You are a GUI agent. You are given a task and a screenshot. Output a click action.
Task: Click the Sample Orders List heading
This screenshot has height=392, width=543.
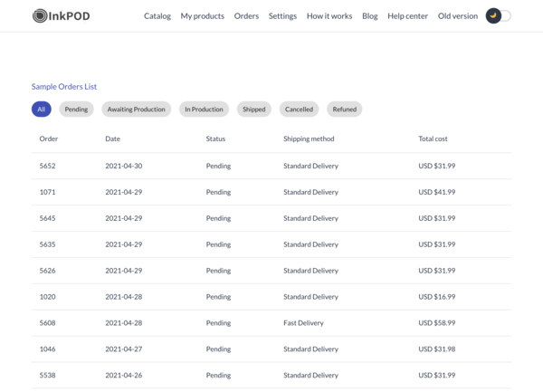(64, 87)
